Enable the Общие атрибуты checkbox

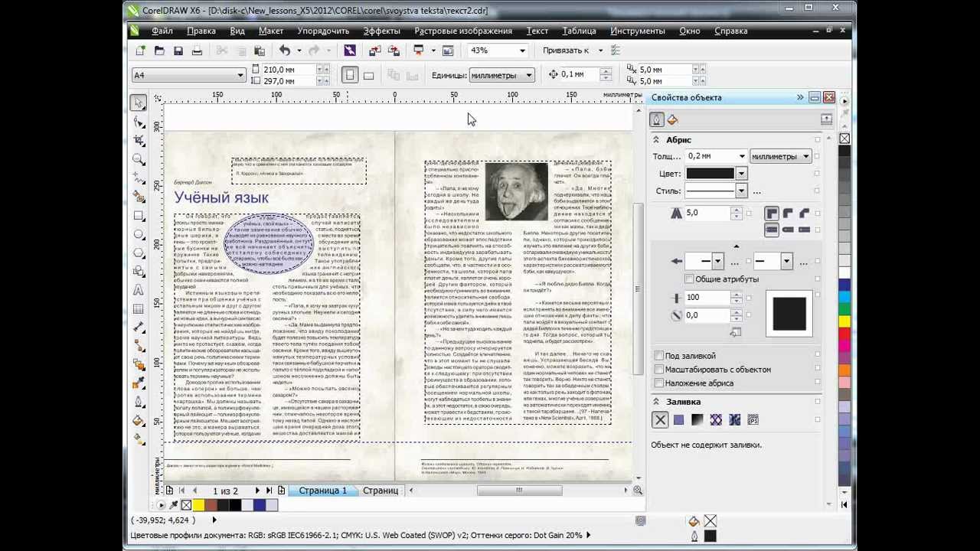[x=690, y=279]
